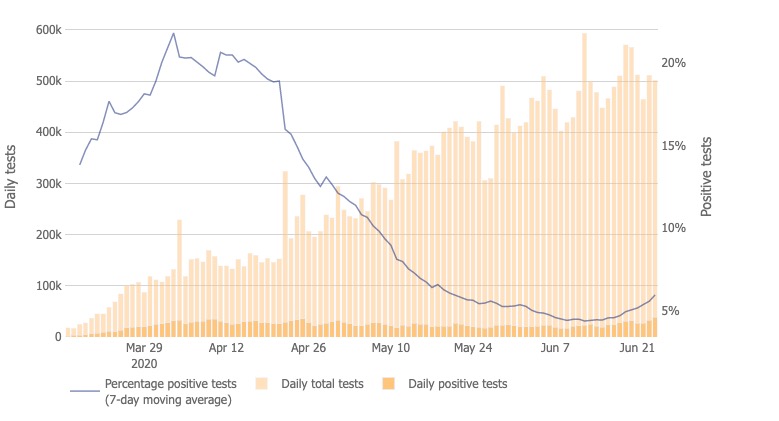779x421 pixels.
Task: Click the Mar 29 2020 x-axis label
Action: tap(144, 356)
